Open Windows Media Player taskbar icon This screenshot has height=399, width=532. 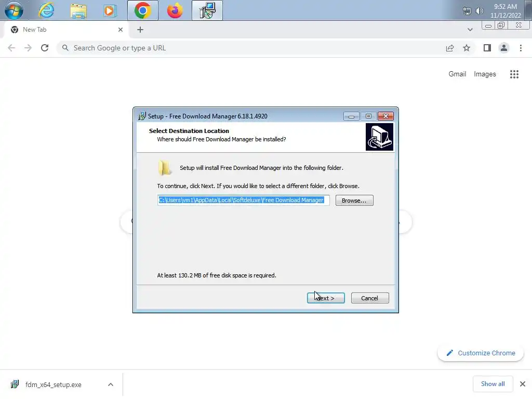[x=110, y=10]
